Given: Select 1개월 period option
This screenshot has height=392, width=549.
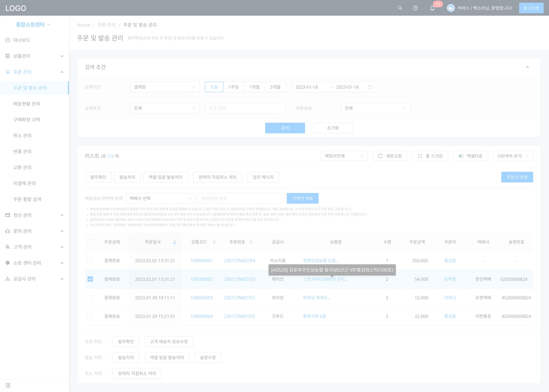Looking at the screenshot, I should pyautogui.click(x=255, y=87).
